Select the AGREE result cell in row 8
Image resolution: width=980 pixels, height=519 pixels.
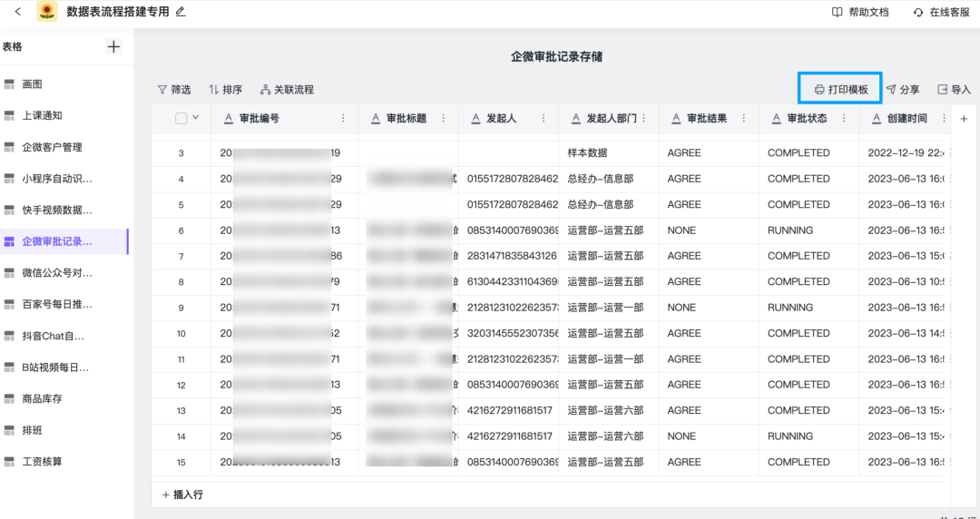coord(709,281)
